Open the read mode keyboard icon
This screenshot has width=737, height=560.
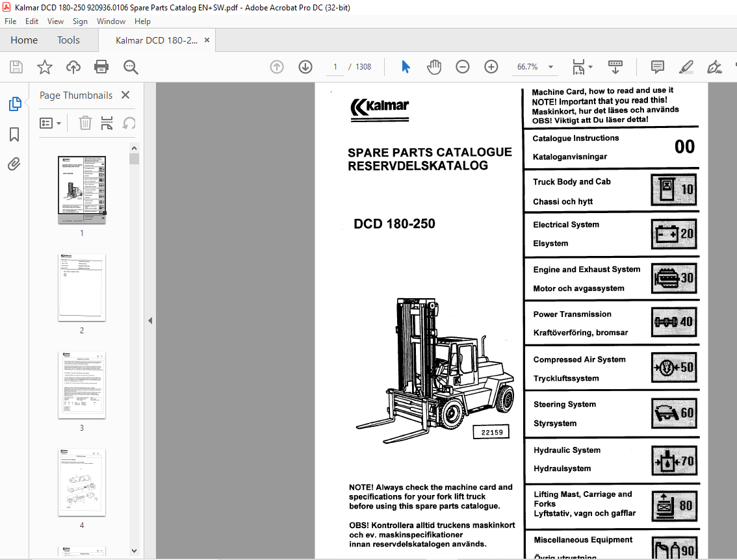pyautogui.click(x=615, y=67)
